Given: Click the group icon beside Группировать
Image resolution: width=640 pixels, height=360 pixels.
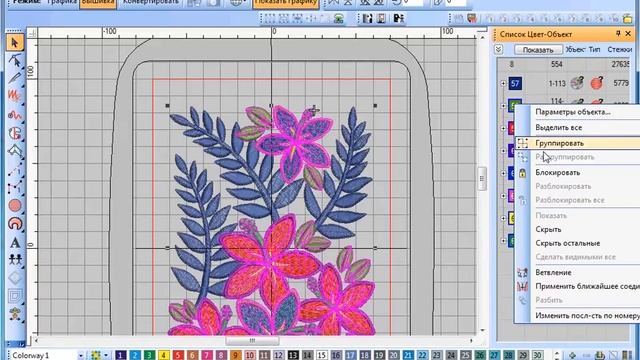Looking at the screenshot, I should point(522,143).
